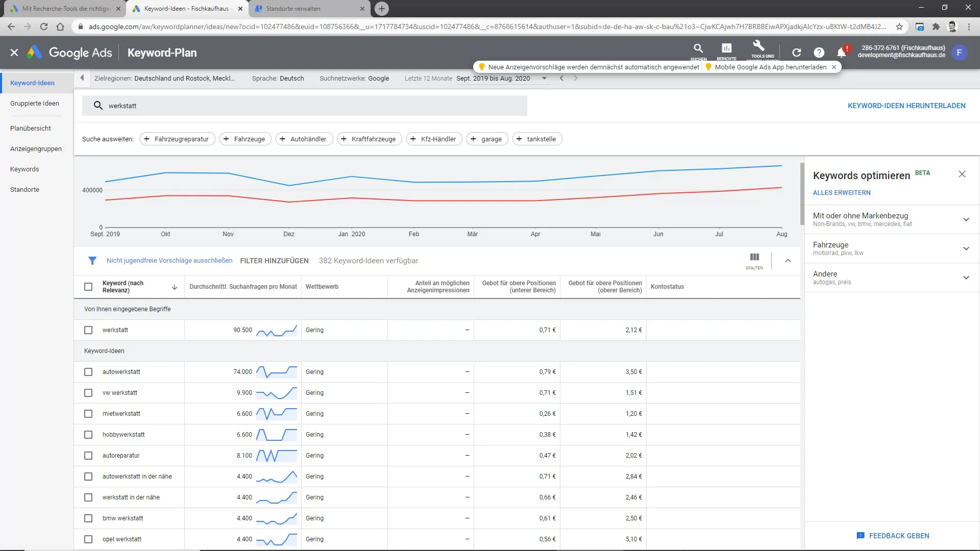This screenshot has width=980, height=551.
Task: Click the refresh icon in Google Ads header
Action: [x=796, y=53]
